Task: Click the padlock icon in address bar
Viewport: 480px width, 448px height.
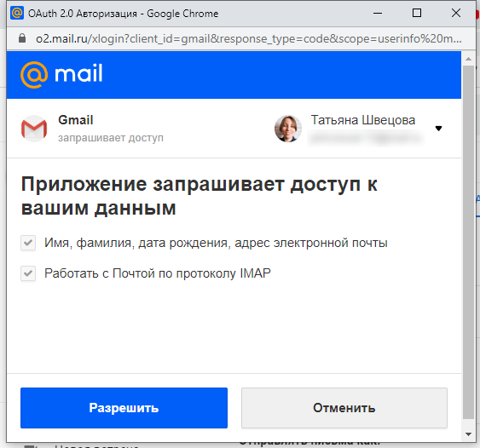Action: coord(22,38)
